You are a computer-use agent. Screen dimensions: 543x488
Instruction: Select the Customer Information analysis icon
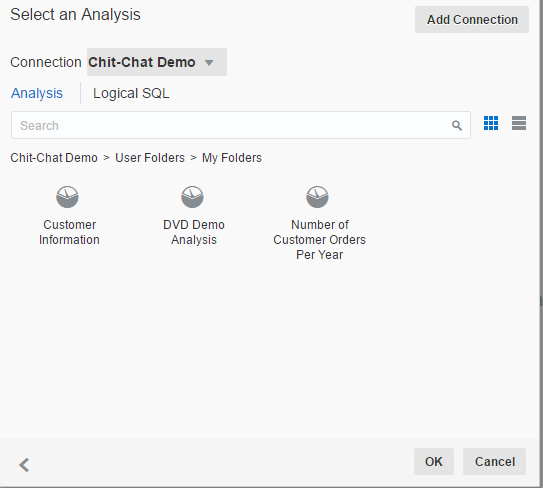coord(68,197)
